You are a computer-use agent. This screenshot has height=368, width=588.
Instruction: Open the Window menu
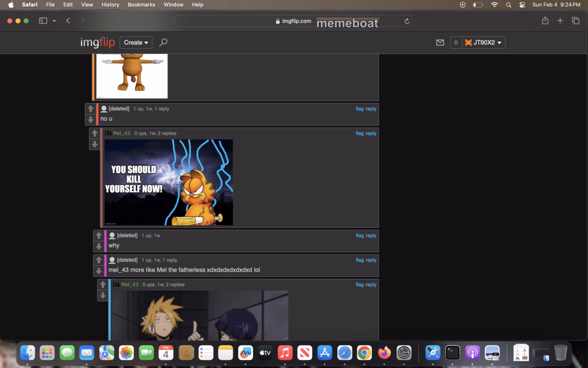[174, 5]
